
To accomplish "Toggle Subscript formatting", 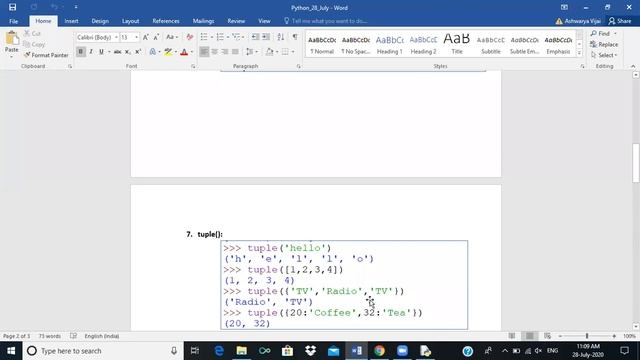I will (x=128, y=52).
